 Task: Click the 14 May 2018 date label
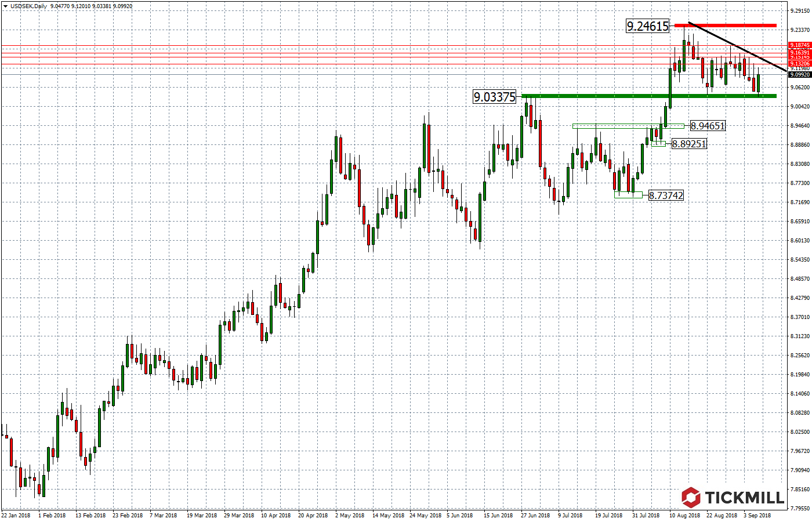pyautogui.click(x=388, y=515)
